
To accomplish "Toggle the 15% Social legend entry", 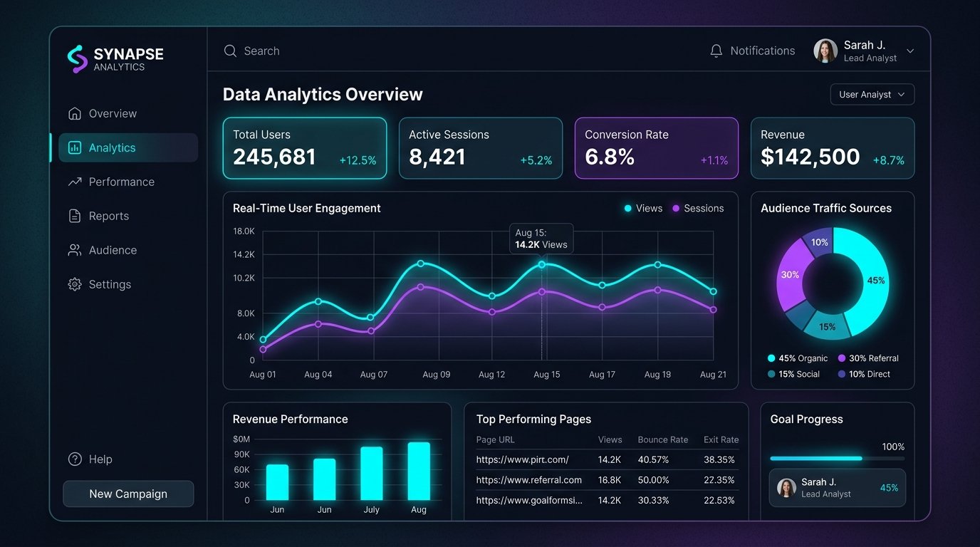I will point(793,374).
